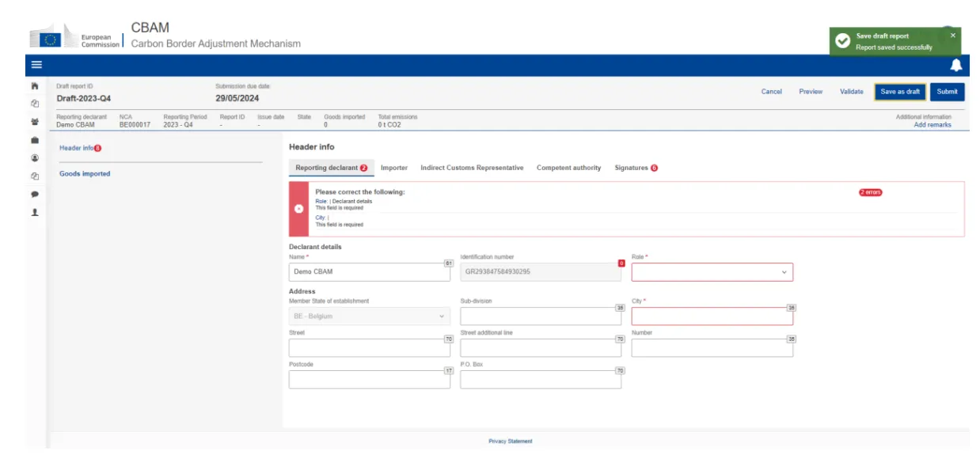
Task: Switch to the Reporting declarant tab
Action: tap(332, 168)
